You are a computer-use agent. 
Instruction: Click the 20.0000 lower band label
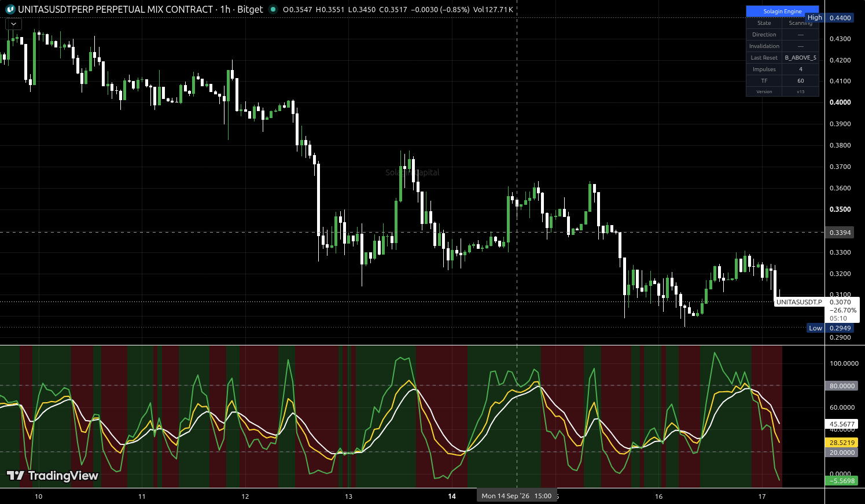coord(842,453)
